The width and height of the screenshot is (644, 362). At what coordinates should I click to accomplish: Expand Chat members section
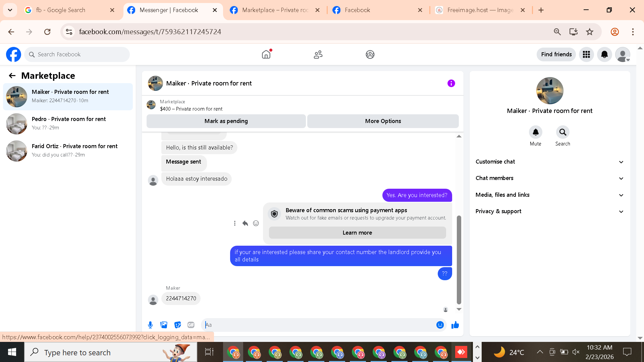[549, 178]
